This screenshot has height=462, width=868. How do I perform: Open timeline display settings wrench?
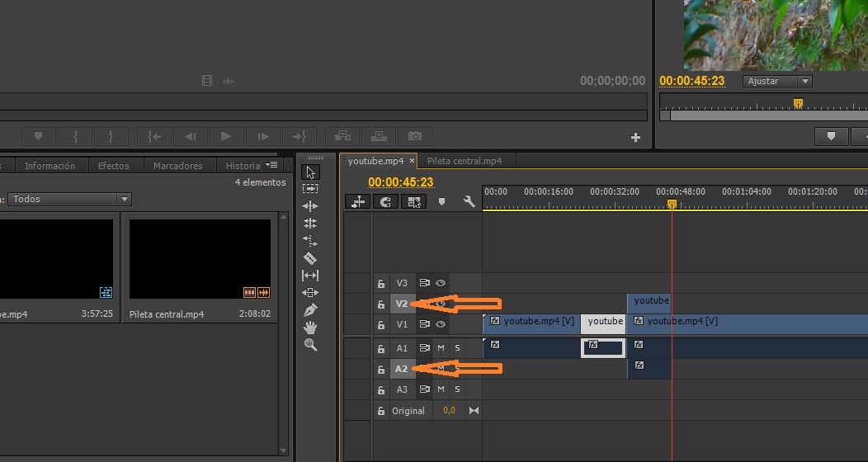tap(469, 202)
